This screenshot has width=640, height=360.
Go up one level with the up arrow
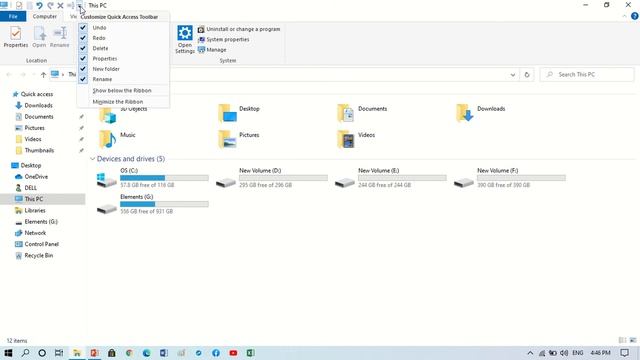(43, 75)
